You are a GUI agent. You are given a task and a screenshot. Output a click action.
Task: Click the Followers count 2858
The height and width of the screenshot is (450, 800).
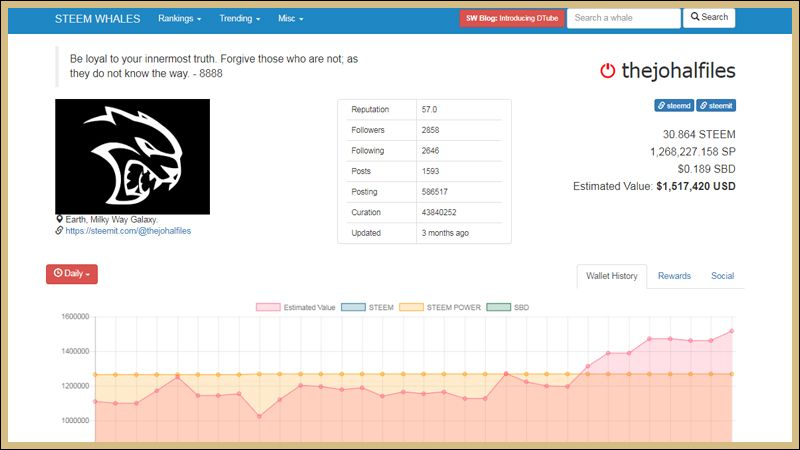pos(430,130)
